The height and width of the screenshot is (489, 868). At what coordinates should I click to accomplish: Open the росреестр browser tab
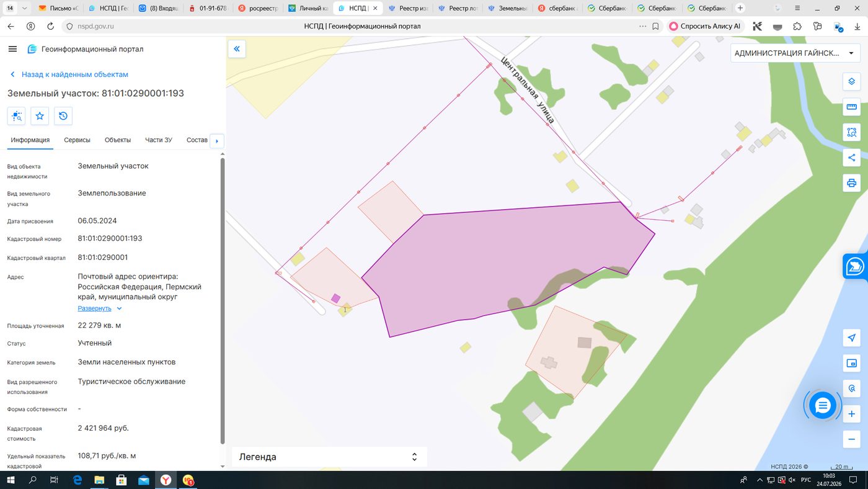(x=259, y=9)
